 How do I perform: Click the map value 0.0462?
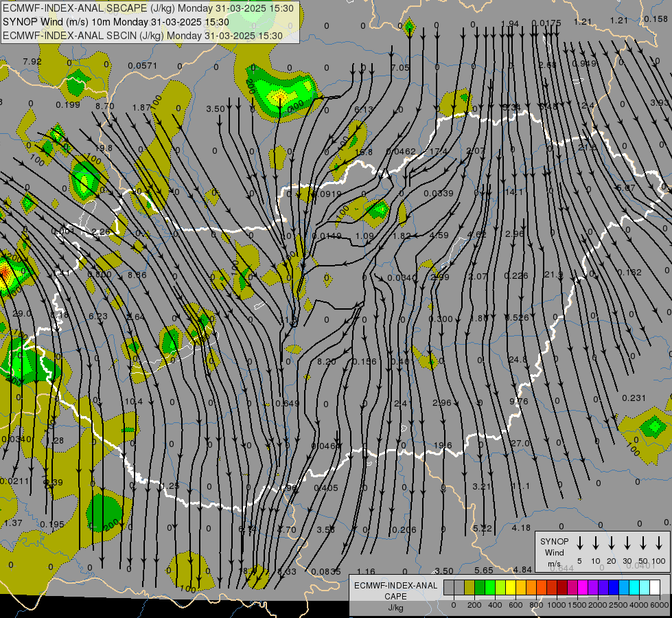[401, 151]
